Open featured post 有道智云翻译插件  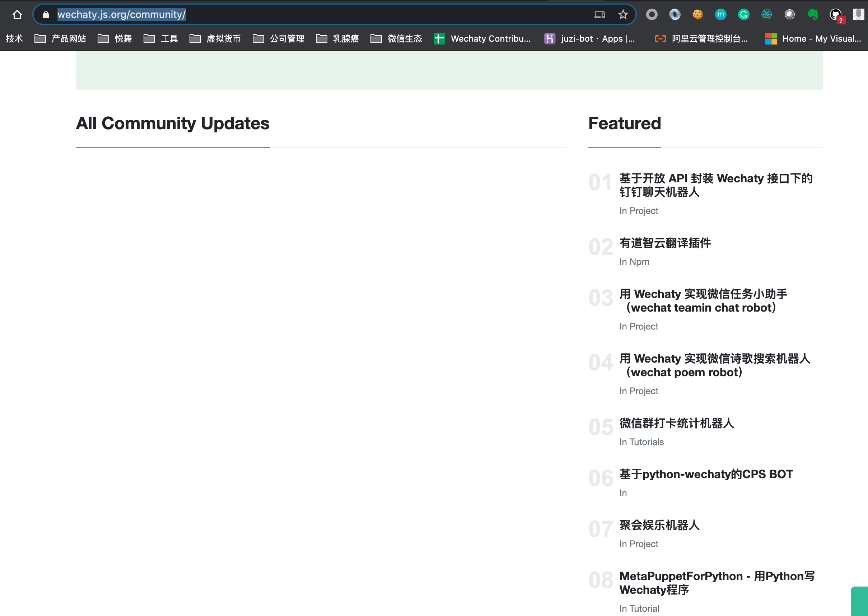tap(665, 243)
